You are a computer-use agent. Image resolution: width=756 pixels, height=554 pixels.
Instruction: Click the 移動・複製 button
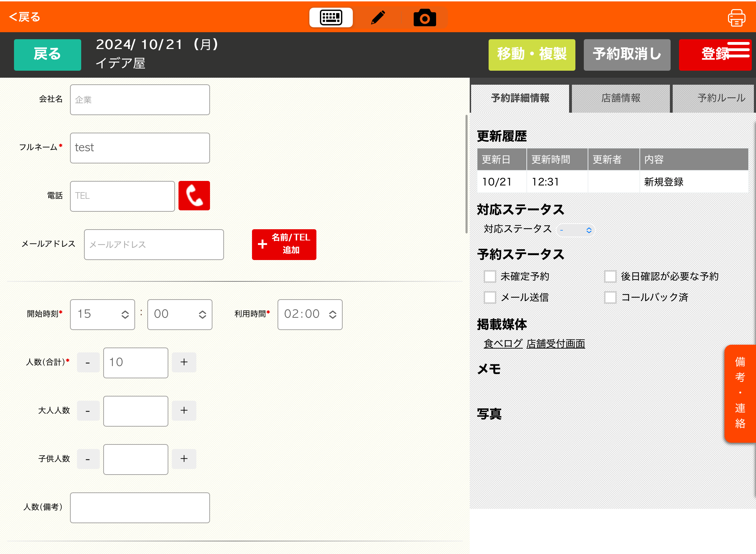coord(532,55)
